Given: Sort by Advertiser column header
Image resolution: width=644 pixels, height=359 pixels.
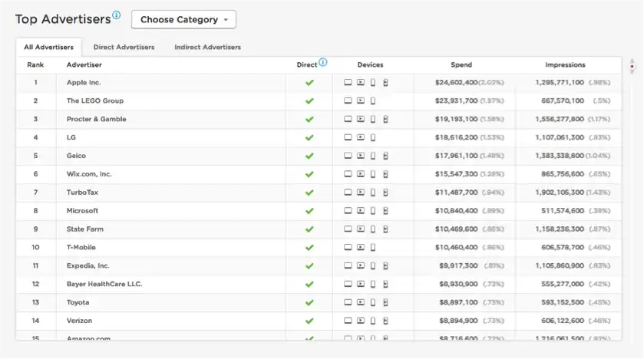Looking at the screenshot, I should pos(84,64).
